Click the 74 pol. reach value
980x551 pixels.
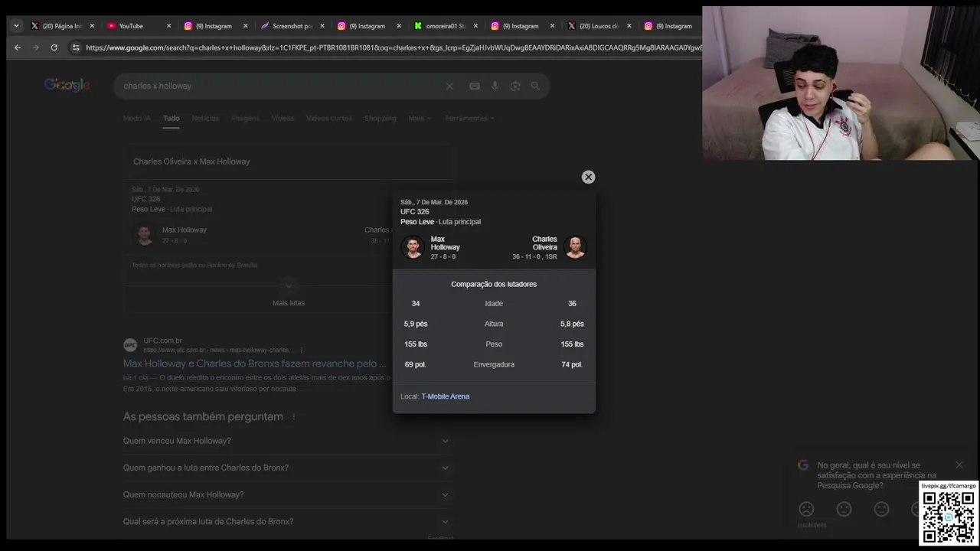572,364
